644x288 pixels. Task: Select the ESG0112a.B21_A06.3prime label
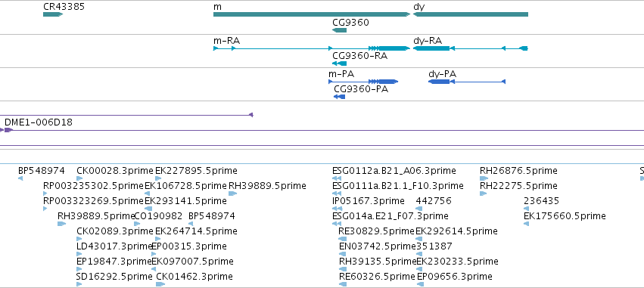394,171
